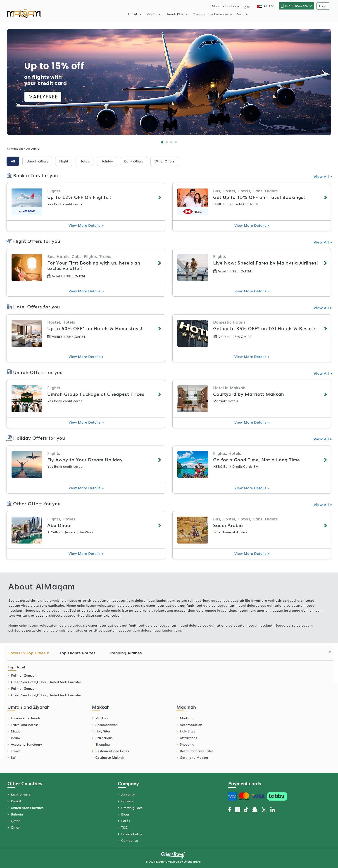
Task: Click the Maqam logo in header
Action: (x=24, y=14)
